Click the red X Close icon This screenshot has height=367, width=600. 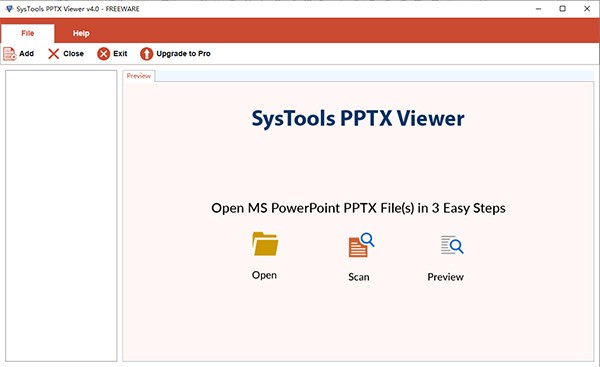(54, 54)
